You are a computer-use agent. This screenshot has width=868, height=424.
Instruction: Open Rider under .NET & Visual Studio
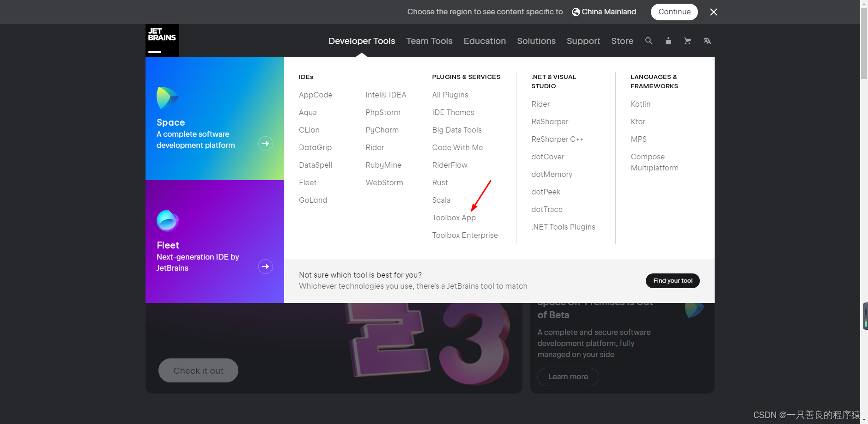click(540, 104)
